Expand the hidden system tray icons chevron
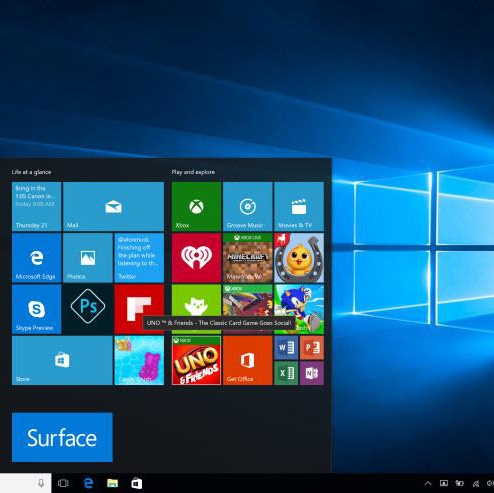Screen dimensions: 494x493 (428, 483)
